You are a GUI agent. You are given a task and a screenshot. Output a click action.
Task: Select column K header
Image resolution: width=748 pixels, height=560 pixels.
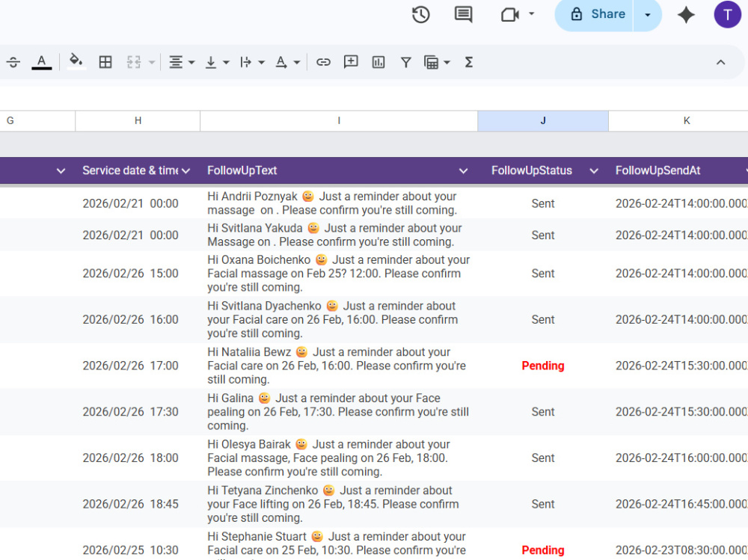pyautogui.click(x=678, y=120)
